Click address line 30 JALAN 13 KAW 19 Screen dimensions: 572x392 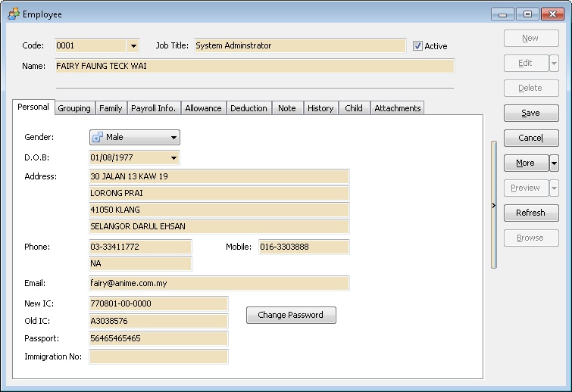[219, 176]
